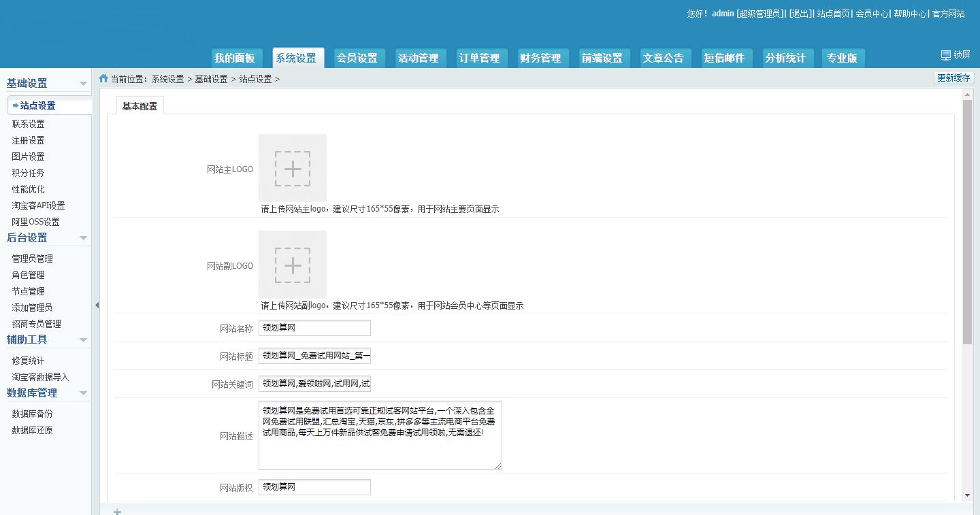Image resolution: width=980 pixels, height=515 pixels.
Task: Click the lock screen monitor icon
Action: (x=945, y=55)
